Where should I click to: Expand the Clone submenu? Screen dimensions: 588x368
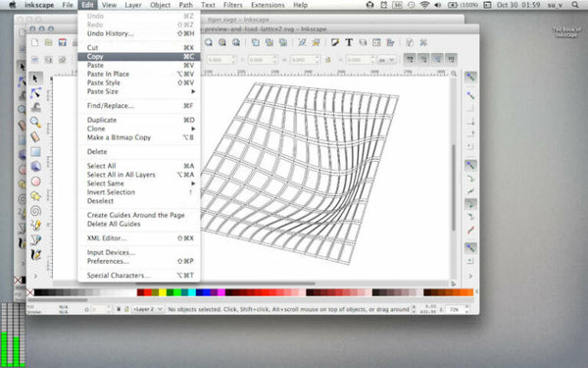139,129
